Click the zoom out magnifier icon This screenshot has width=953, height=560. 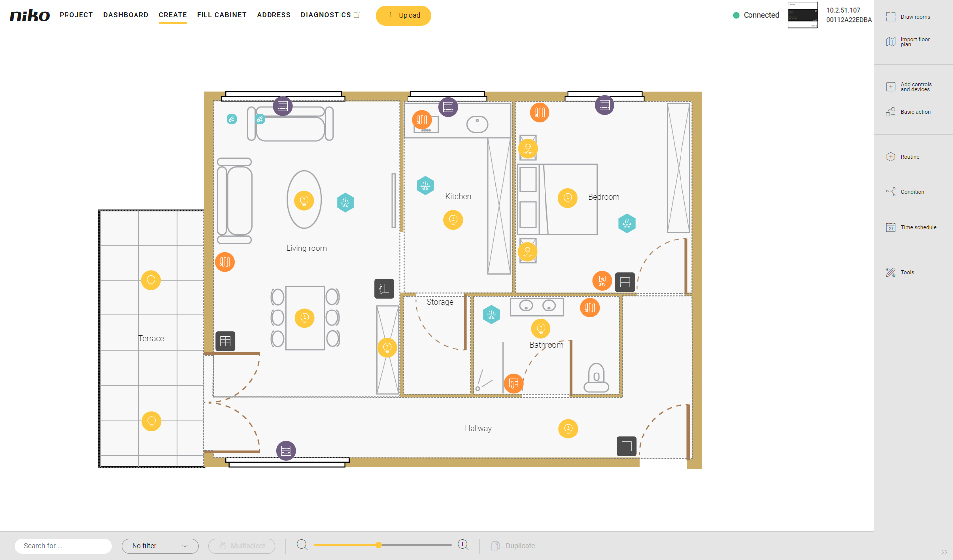click(302, 545)
